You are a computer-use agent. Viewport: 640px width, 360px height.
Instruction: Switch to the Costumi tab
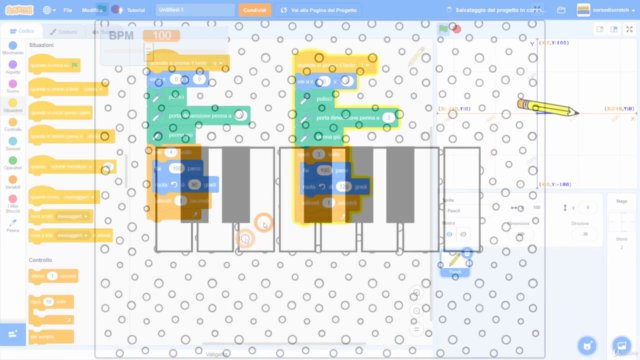[x=63, y=31]
